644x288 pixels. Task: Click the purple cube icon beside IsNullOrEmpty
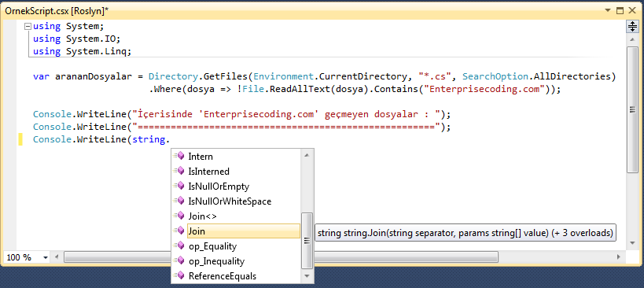(x=179, y=186)
